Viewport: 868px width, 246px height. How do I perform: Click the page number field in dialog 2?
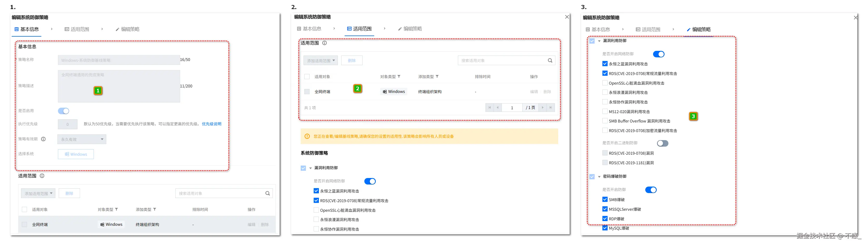click(512, 108)
